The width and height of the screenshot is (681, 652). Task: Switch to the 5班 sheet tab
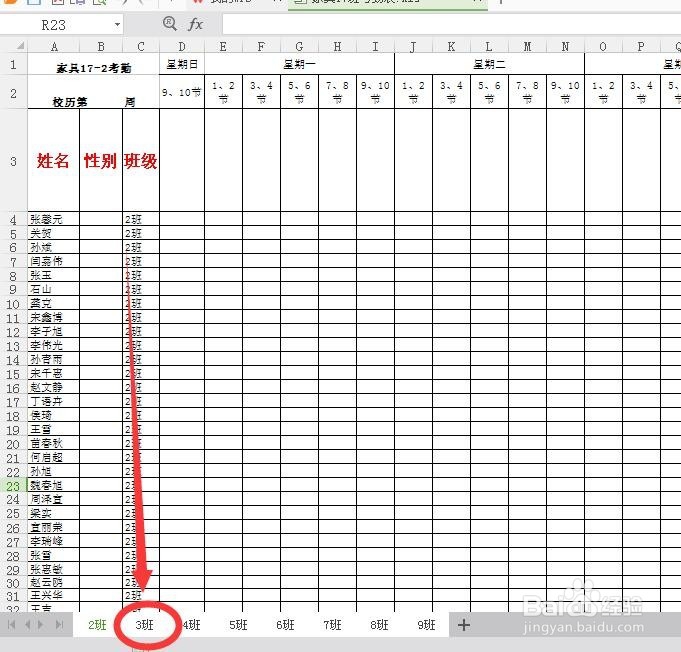click(x=238, y=625)
